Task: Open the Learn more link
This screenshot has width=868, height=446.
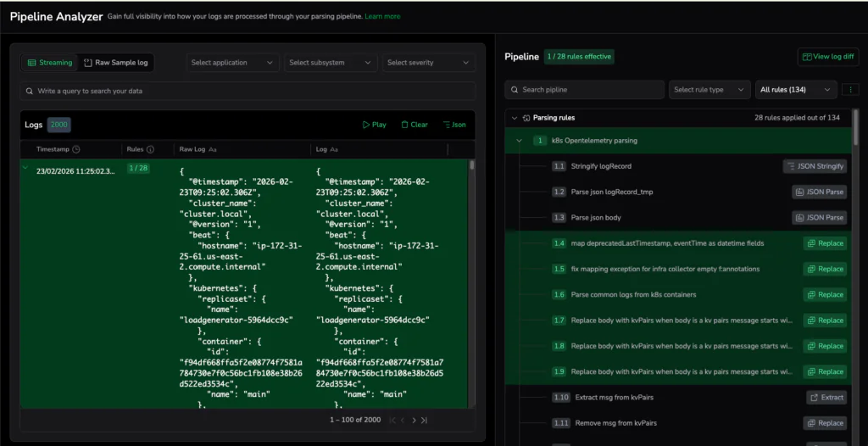Action: pos(382,16)
